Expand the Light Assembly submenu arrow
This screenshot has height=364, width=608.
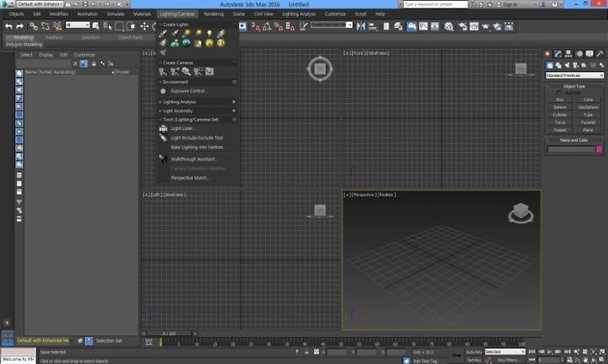coord(234,111)
